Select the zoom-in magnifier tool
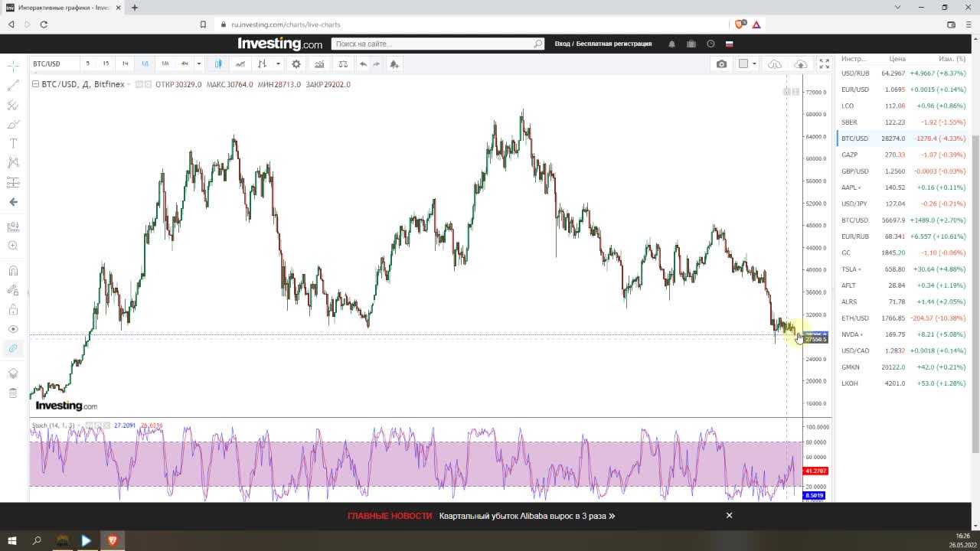 pyautogui.click(x=13, y=246)
